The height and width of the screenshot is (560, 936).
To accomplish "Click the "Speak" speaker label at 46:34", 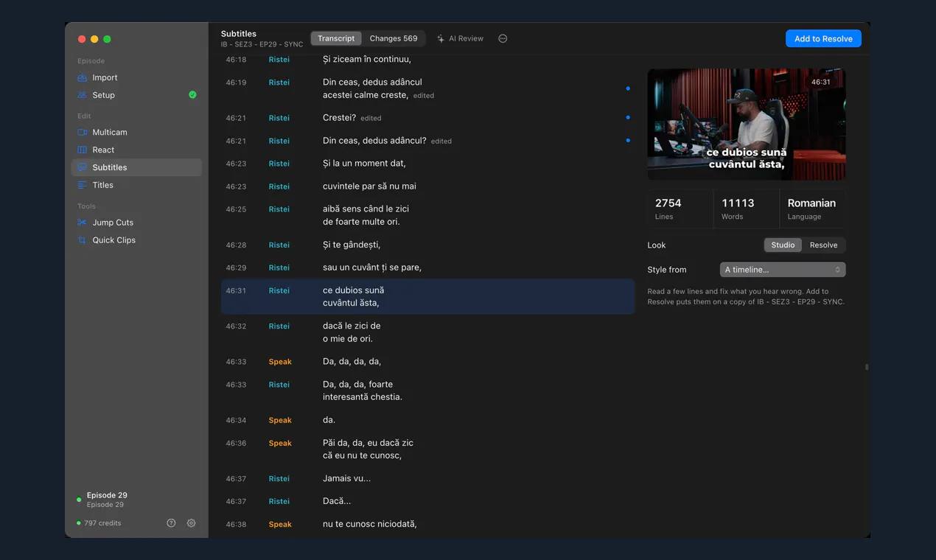I will pyautogui.click(x=280, y=421).
